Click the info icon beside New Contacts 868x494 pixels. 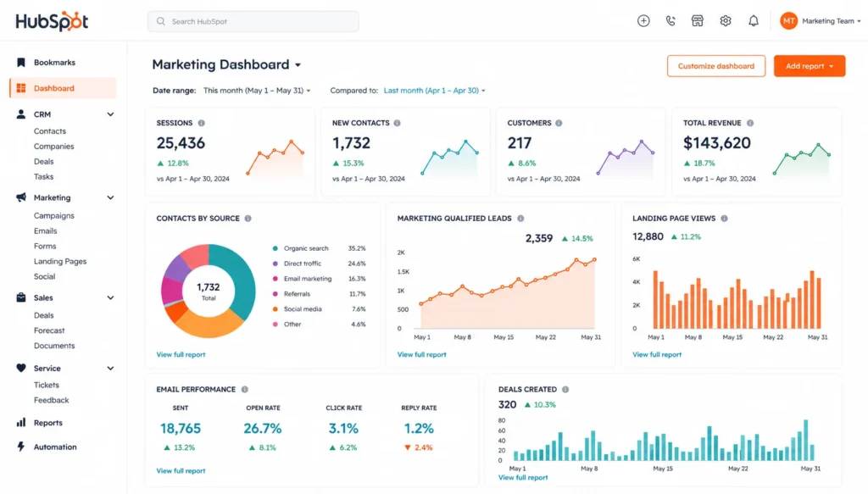click(397, 123)
